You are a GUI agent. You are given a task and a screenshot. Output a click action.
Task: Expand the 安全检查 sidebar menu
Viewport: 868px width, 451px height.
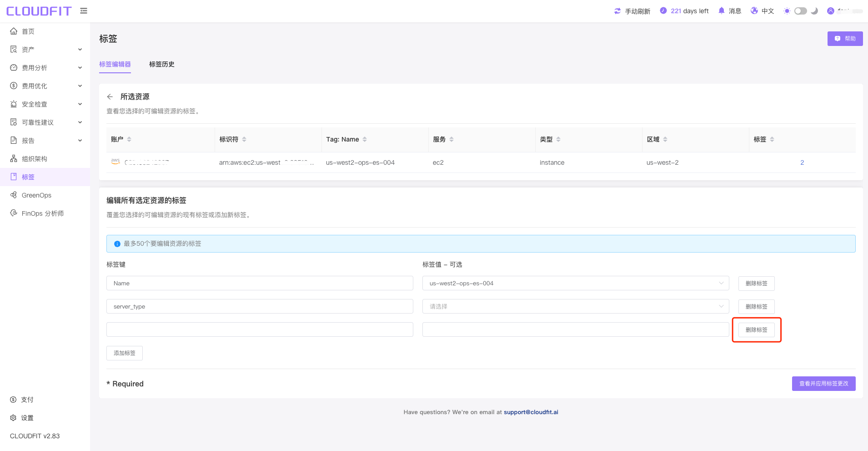(x=45, y=104)
